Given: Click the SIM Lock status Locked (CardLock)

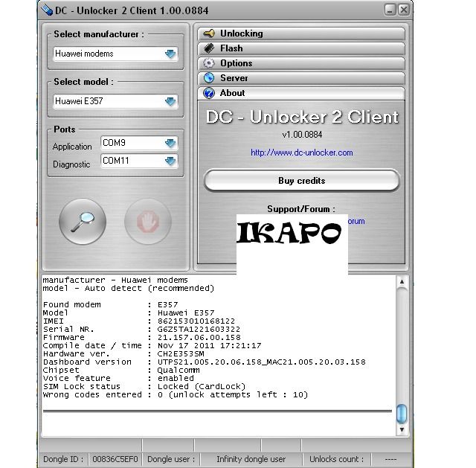Looking at the screenshot, I should pyautogui.click(x=202, y=387).
